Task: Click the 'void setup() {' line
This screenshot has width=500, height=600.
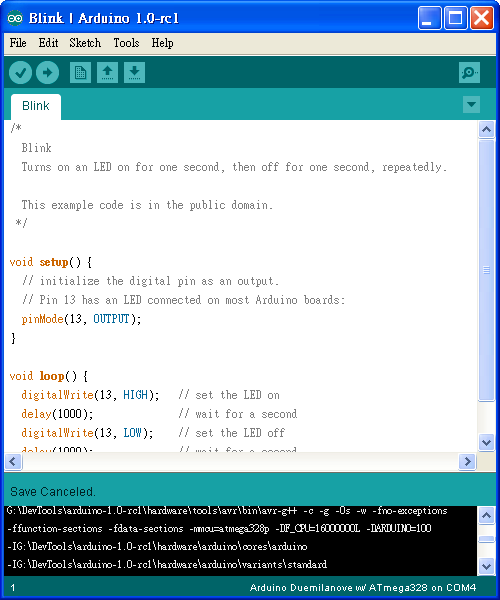Action: pyautogui.click(x=50, y=262)
